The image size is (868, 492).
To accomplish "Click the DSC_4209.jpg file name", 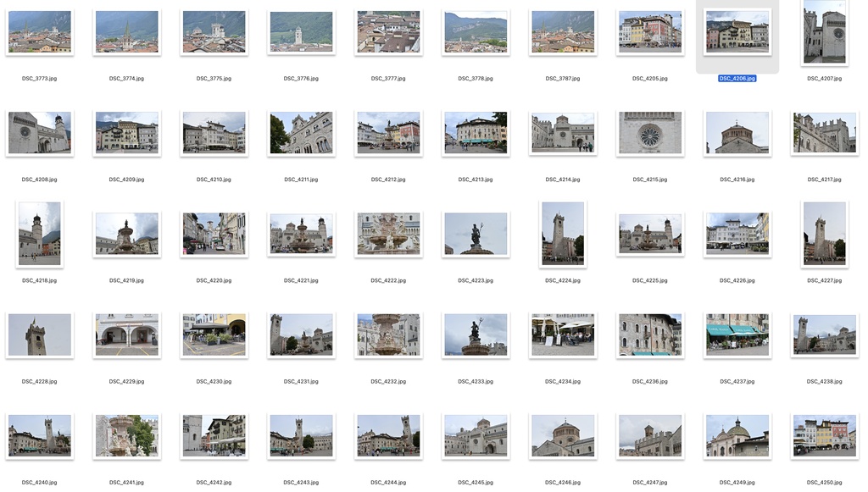I will [x=126, y=180].
